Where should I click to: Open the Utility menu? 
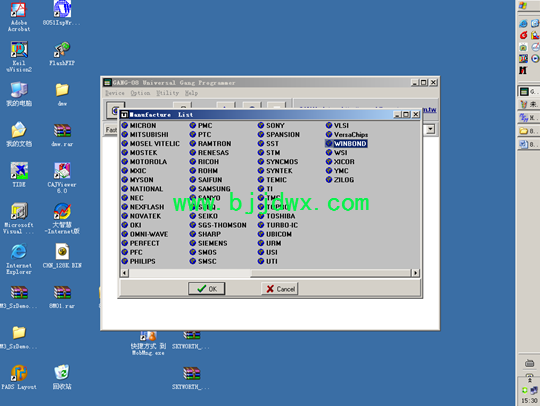point(168,93)
